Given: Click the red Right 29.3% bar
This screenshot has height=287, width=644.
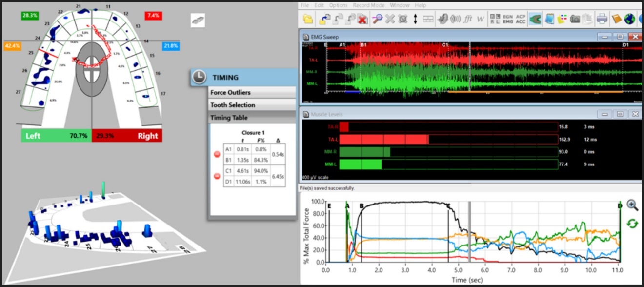Looking at the screenshot, I should (127, 136).
